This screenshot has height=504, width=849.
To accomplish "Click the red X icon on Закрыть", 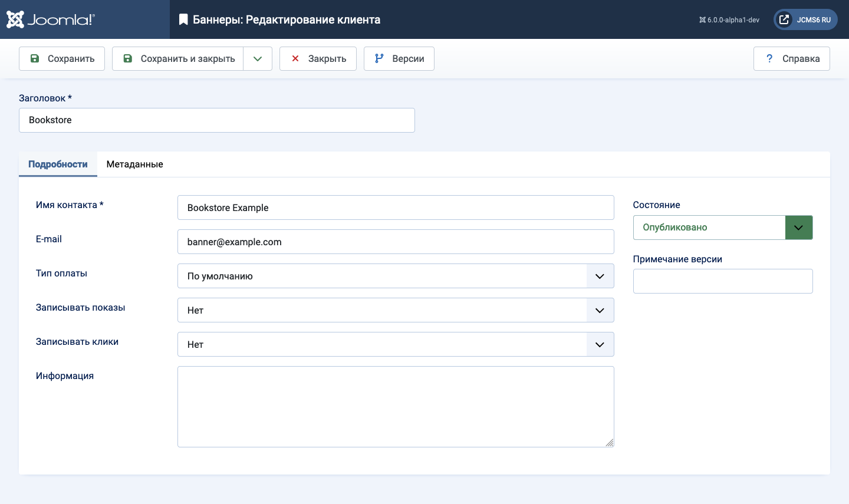I will click(x=295, y=58).
